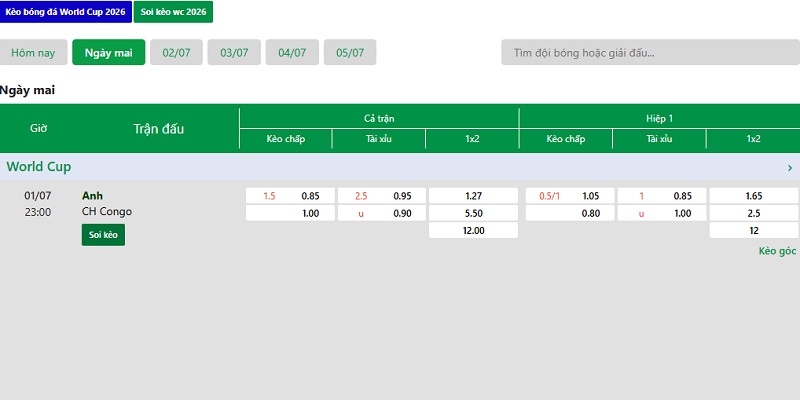Open the Kèo góc link

[777, 251]
